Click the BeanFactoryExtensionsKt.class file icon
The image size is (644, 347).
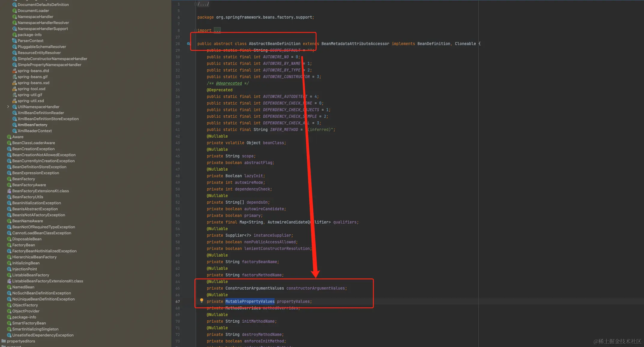pyautogui.click(x=9, y=191)
